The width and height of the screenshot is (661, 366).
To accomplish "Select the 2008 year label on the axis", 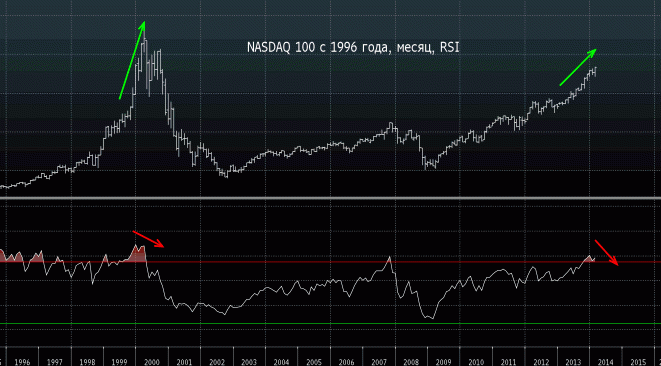I will click(411, 362).
